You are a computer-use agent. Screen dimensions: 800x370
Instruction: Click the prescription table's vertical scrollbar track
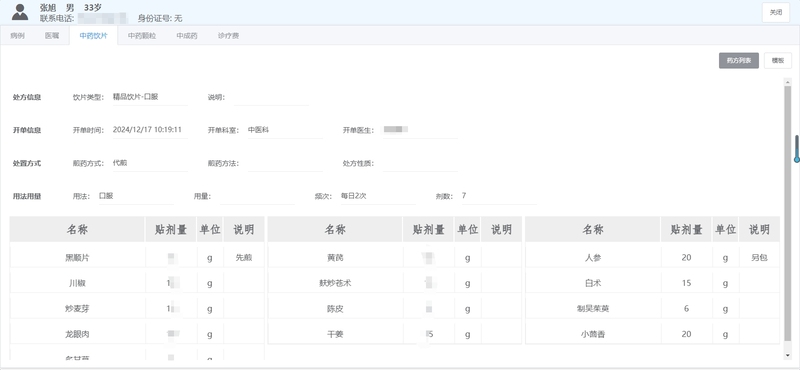click(x=787, y=218)
